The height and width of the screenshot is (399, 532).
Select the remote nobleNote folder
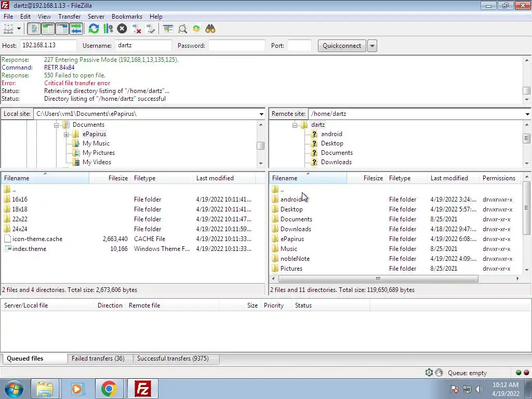[295, 259]
